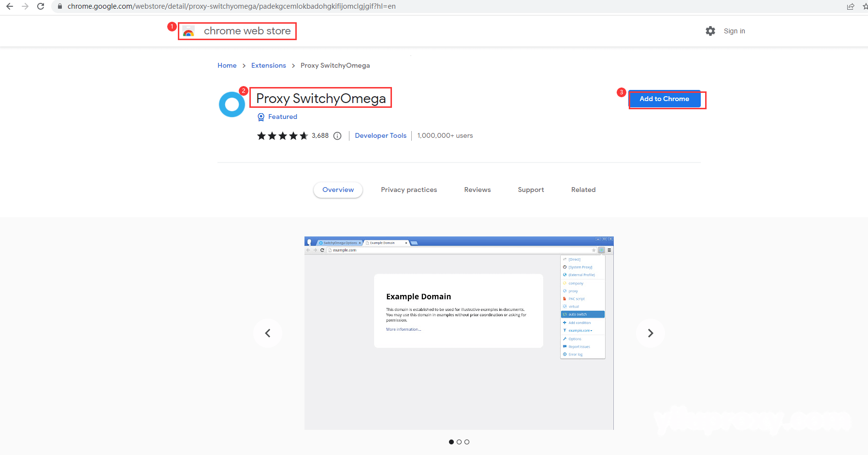Click the Proxy SwitchyOmega blue ring icon
This screenshot has height=455, width=868.
[x=232, y=104]
